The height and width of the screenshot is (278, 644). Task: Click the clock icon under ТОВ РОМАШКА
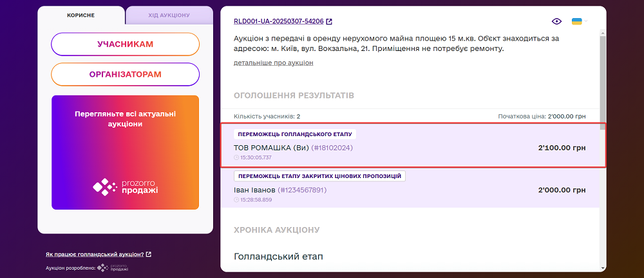(236, 157)
